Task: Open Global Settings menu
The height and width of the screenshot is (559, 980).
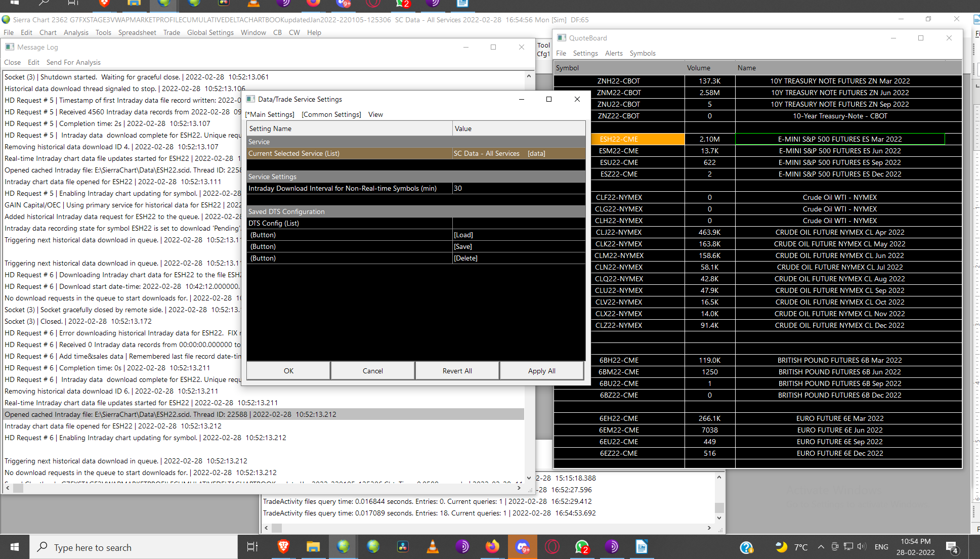Action: click(210, 32)
